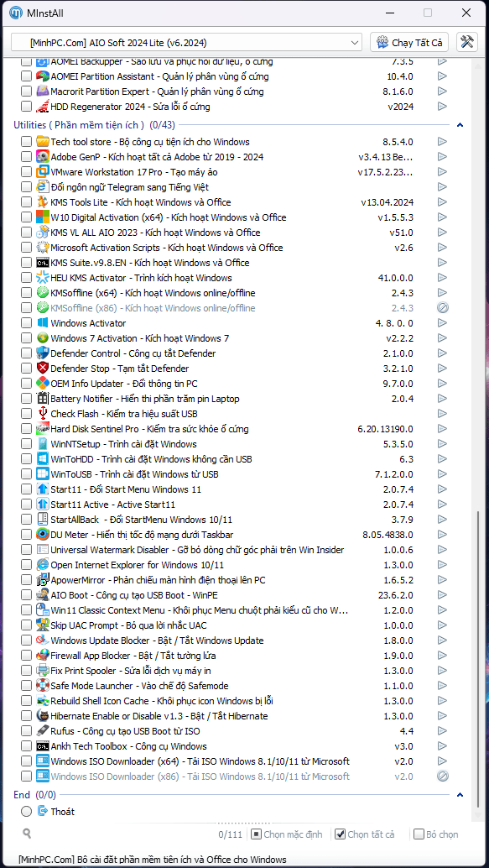Click the W10 Digital Activation icon
489x868 pixels.
click(43, 217)
